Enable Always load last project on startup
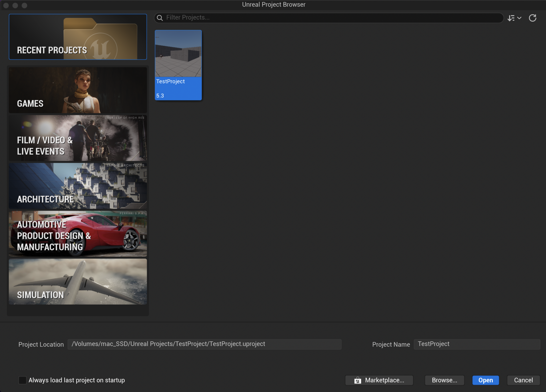546x392 pixels. point(22,380)
